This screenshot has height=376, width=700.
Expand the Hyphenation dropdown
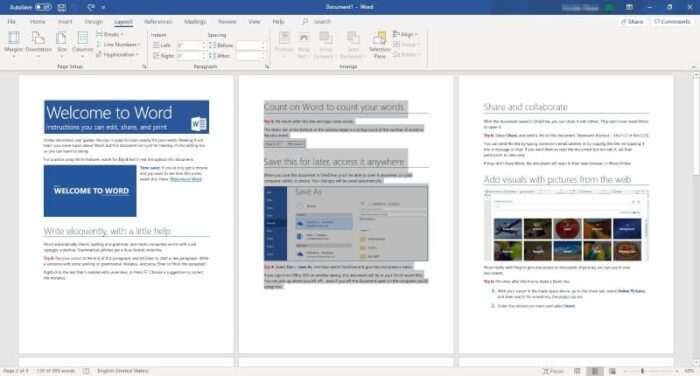click(x=117, y=54)
